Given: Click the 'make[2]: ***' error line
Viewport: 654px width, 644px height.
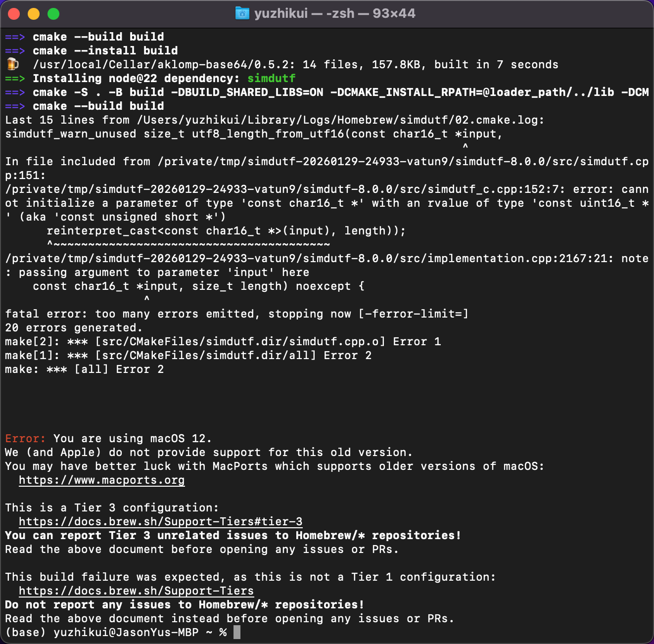Looking at the screenshot, I should pos(223,342).
